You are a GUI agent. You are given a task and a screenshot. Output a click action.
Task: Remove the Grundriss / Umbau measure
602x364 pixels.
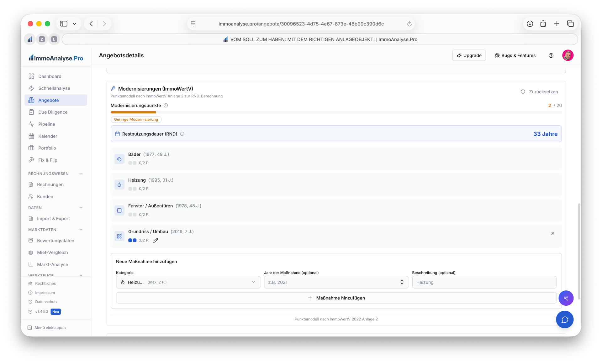553,233
